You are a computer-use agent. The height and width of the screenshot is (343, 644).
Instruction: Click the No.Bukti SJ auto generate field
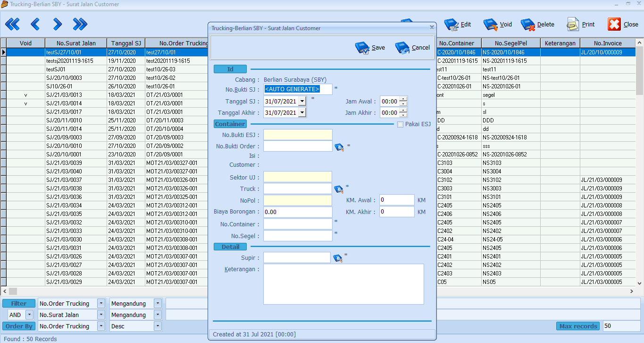(298, 89)
